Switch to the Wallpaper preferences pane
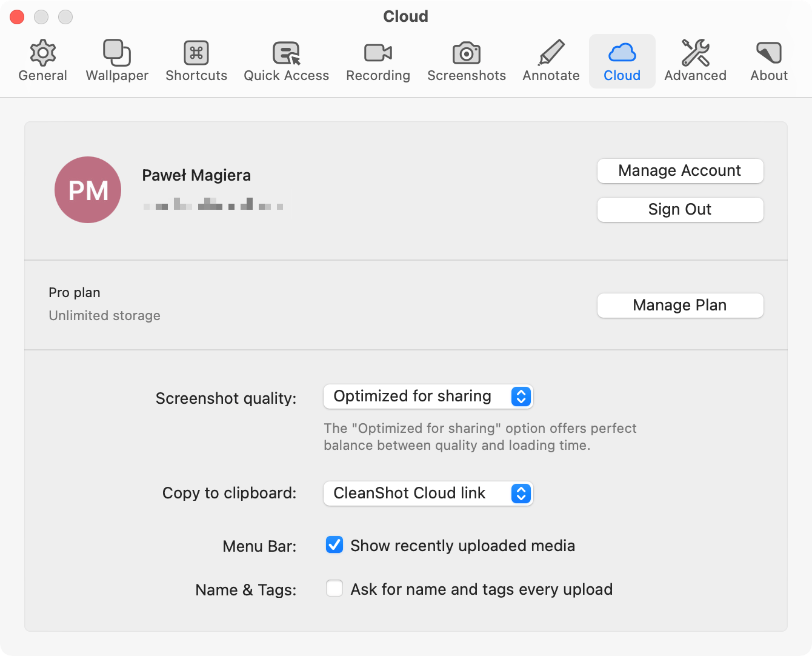The width and height of the screenshot is (812, 656). tap(117, 54)
